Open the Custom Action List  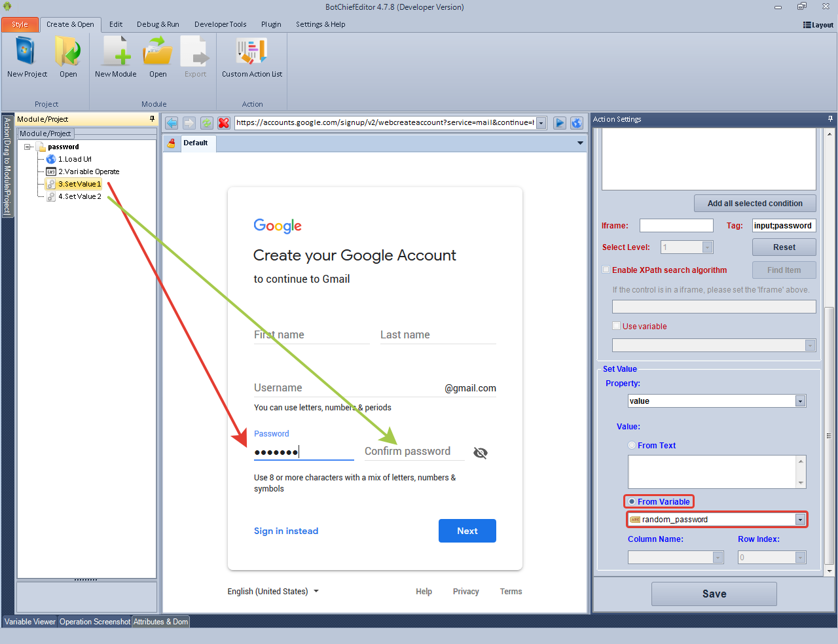coord(251,52)
